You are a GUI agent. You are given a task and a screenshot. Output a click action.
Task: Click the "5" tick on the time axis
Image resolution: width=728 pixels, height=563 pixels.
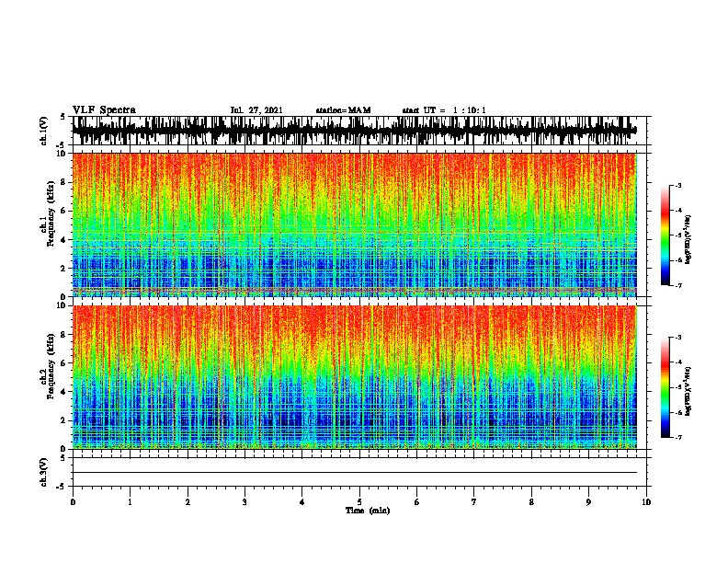[x=359, y=502]
